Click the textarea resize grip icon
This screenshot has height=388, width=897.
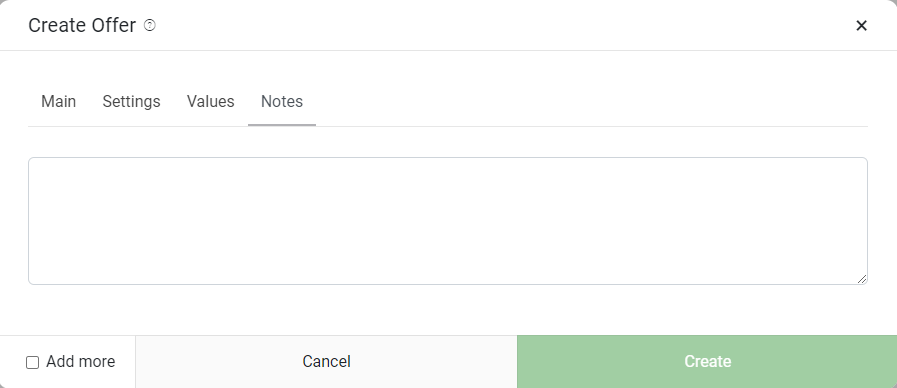862,279
